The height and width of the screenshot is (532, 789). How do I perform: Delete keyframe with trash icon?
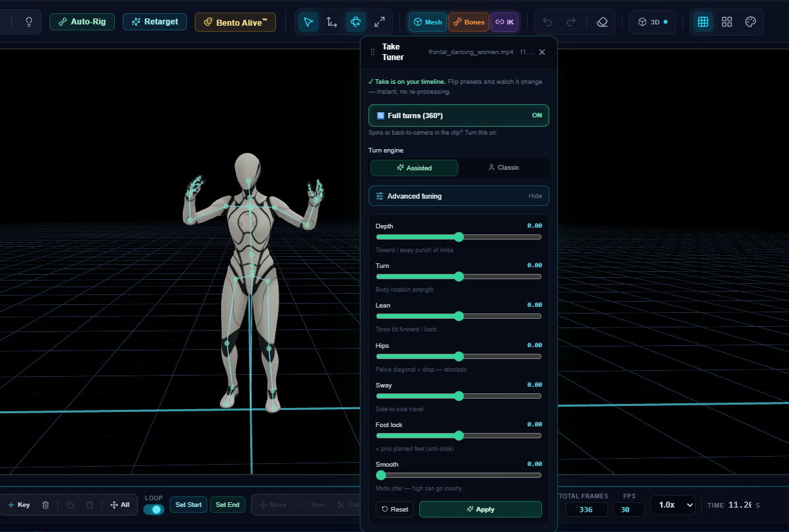click(46, 505)
